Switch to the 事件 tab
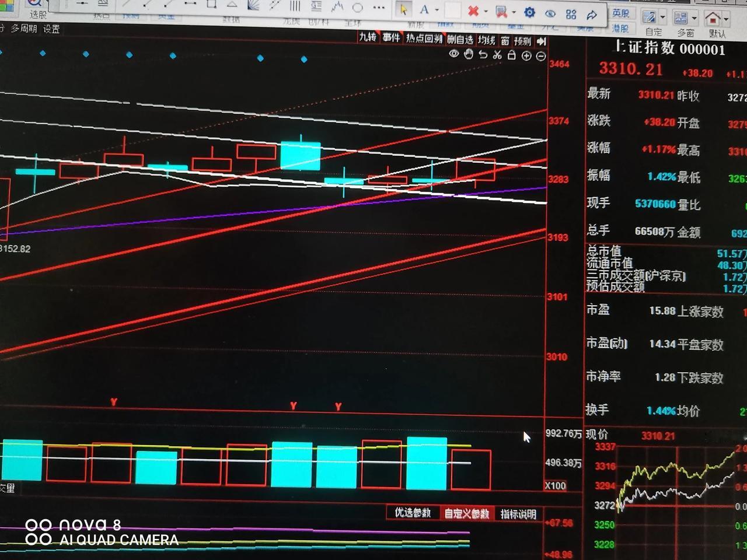This screenshot has height=560, width=747. pyautogui.click(x=391, y=38)
